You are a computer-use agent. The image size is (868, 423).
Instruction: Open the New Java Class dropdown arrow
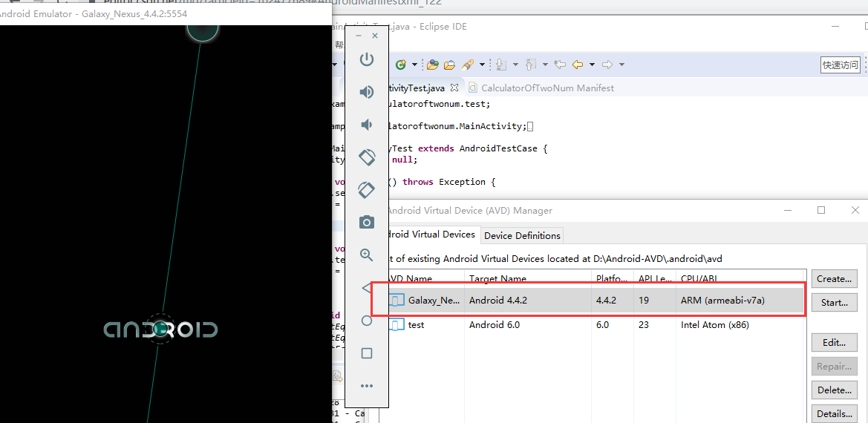pos(414,65)
